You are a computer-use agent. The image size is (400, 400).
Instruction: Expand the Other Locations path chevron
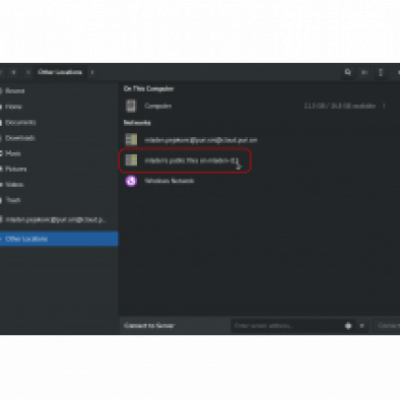tap(92, 72)
